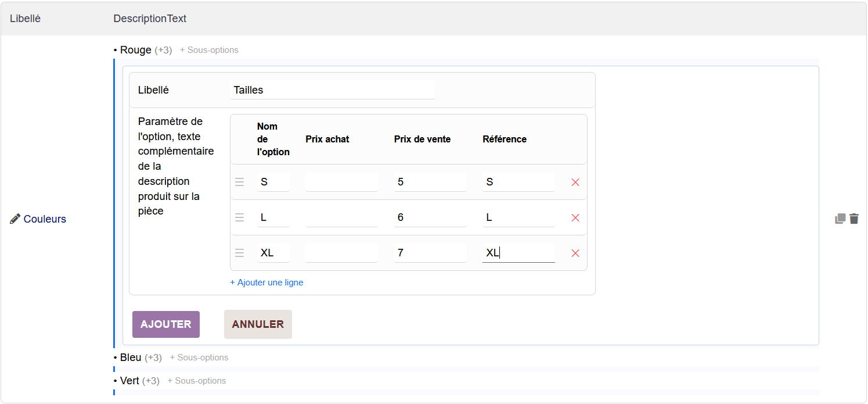Click the pencil edit icon beside Couleurs
Viewport: 868px width, 404px height.
tap(15, 219)
